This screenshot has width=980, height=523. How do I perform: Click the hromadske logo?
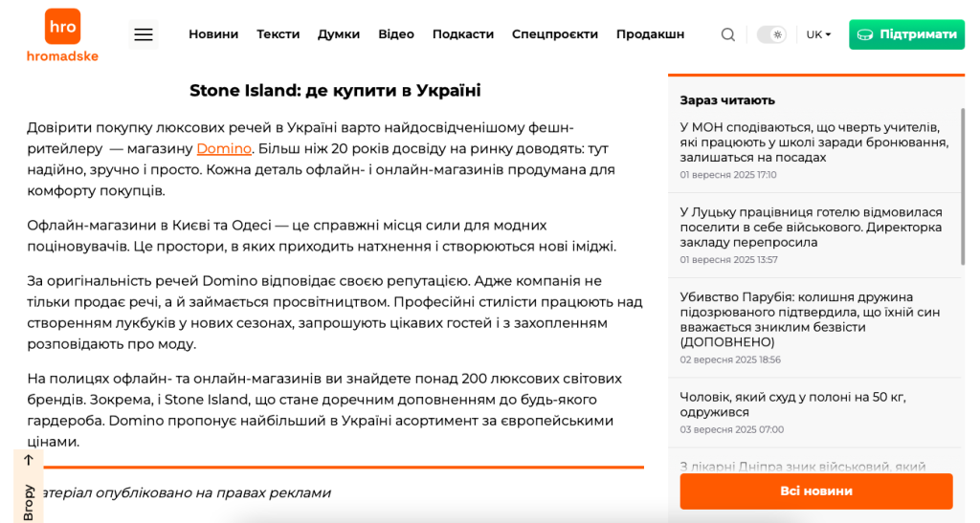[x=62, y=35]
